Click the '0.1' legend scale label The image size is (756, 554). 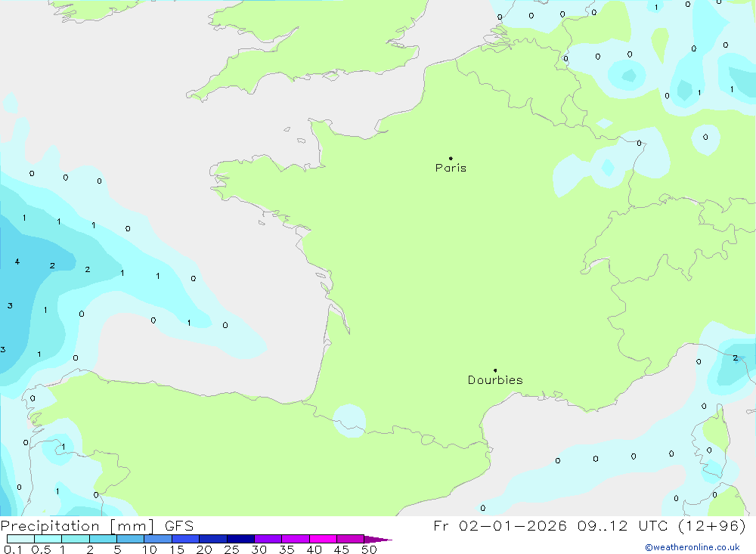pos(13,549)
